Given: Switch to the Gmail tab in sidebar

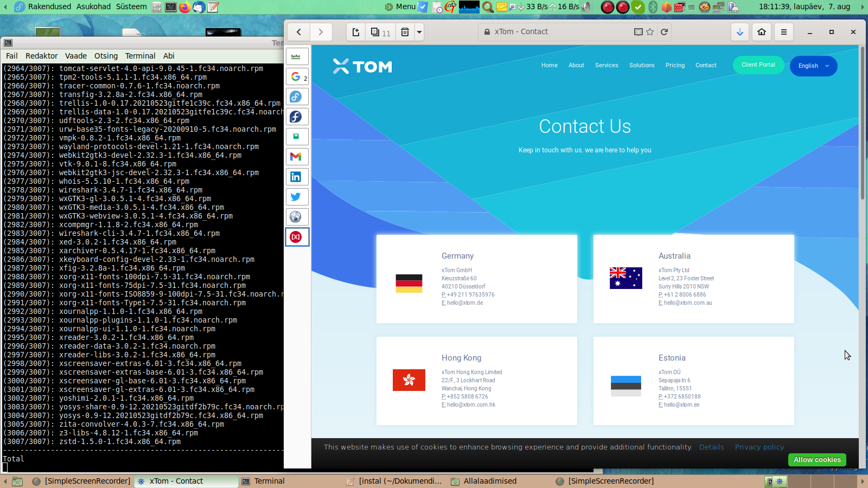Looking at the screenshot, I should [x=296, y=157].
